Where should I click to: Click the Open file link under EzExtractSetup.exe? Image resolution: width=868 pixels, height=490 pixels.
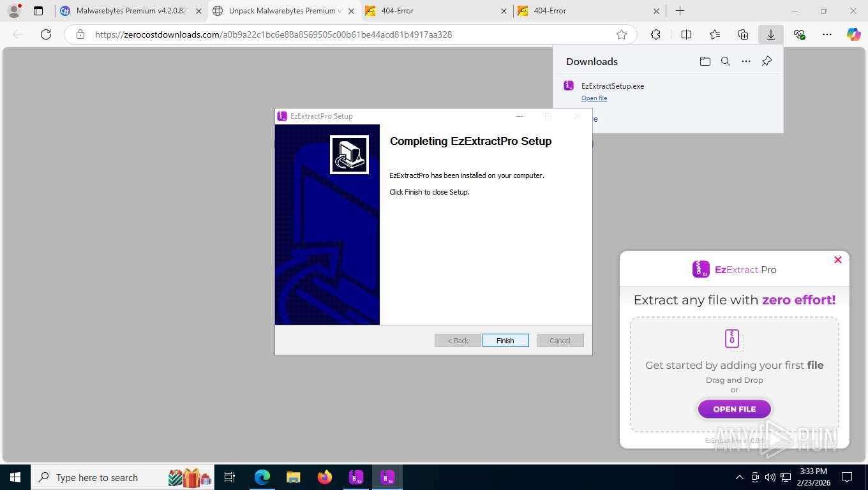click(594, 98)
